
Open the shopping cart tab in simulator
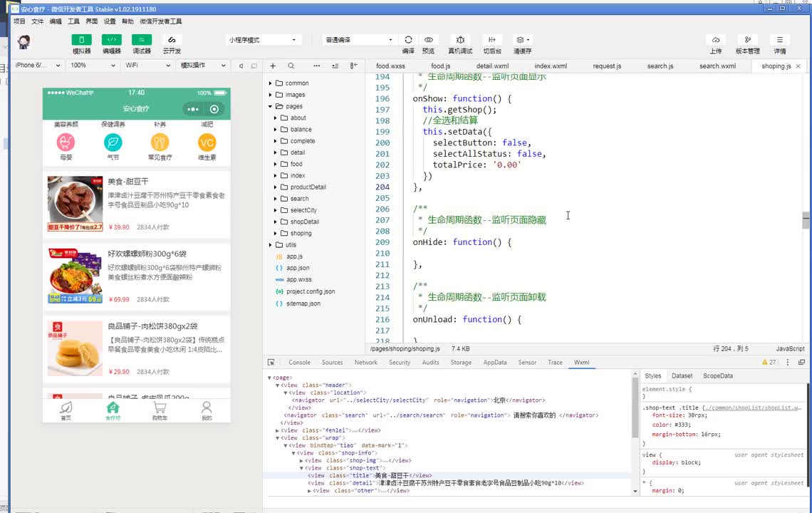click(160, 410)
